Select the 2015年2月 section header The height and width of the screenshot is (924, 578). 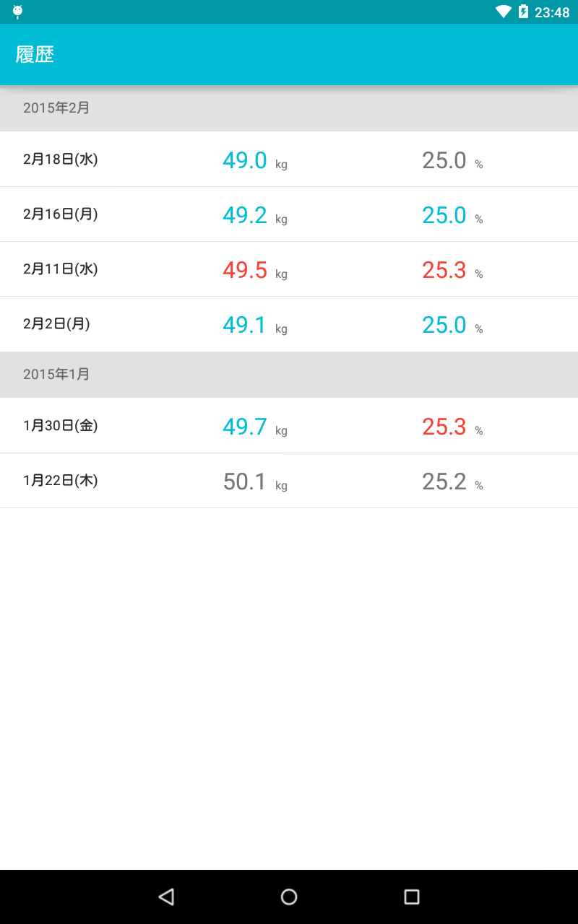(56, 108)
